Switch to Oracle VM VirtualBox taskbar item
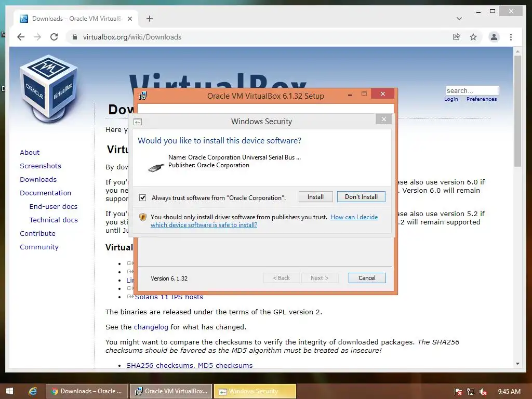The image size is (532, 399). click(x=171, y=391)
